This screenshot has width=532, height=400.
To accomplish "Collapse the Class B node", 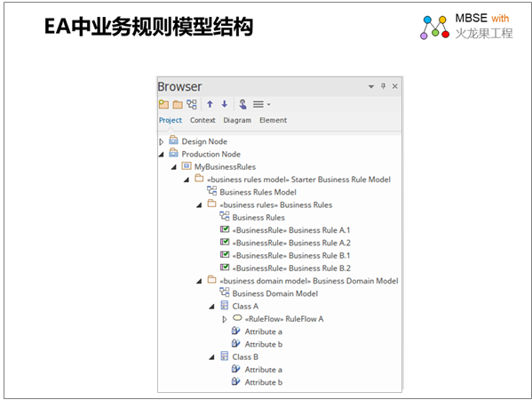I will coord(211,357).
